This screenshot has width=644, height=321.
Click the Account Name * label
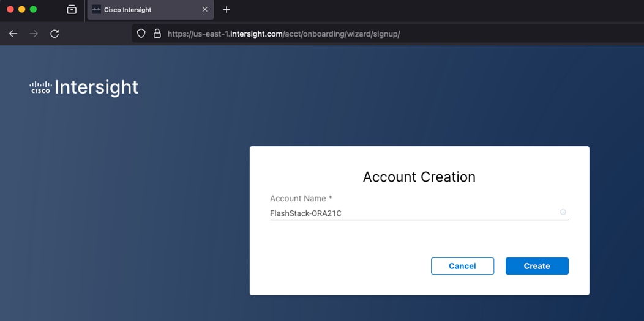[301, 199]
